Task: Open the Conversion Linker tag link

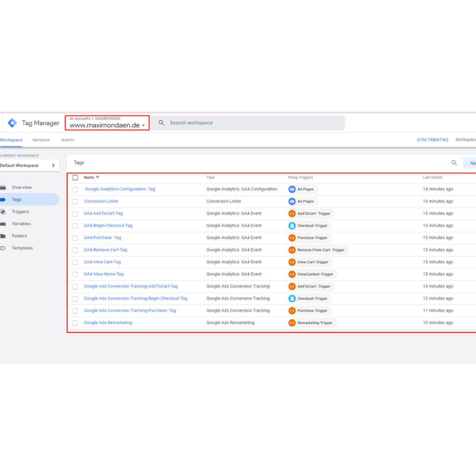Action: tap(101, 201)
